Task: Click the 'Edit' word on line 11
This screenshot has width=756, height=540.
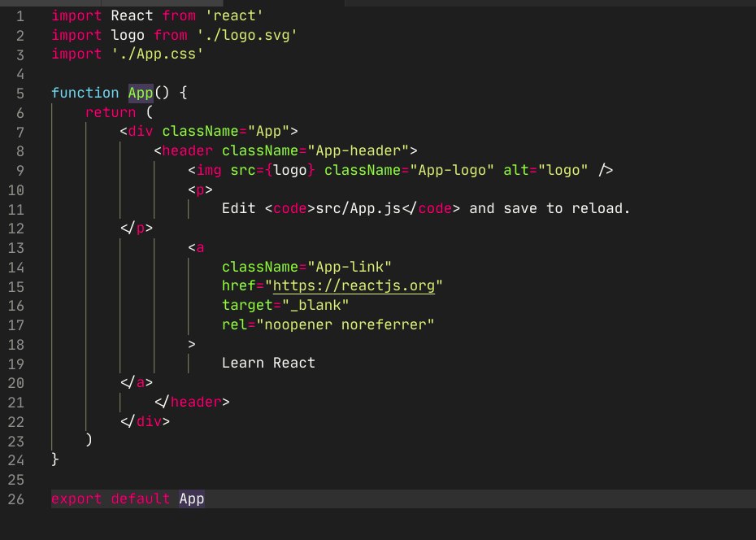Action: click(x=239, y=208)
